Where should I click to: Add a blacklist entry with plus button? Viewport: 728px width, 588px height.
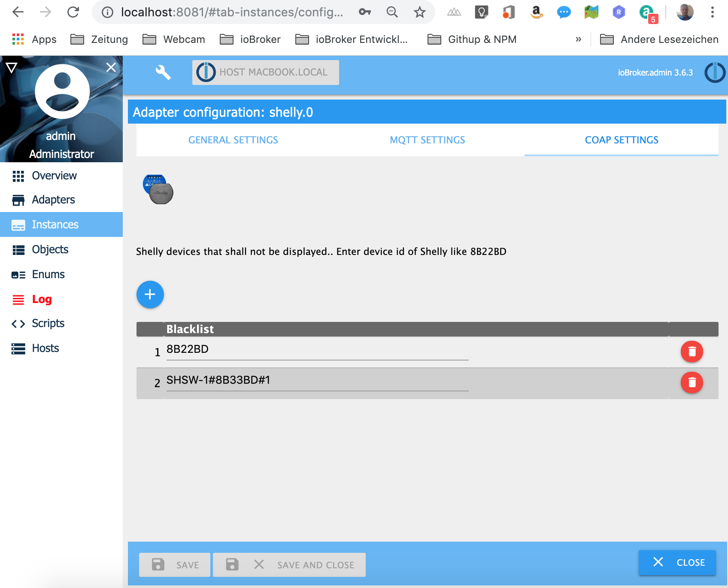(x=150, y=294)
